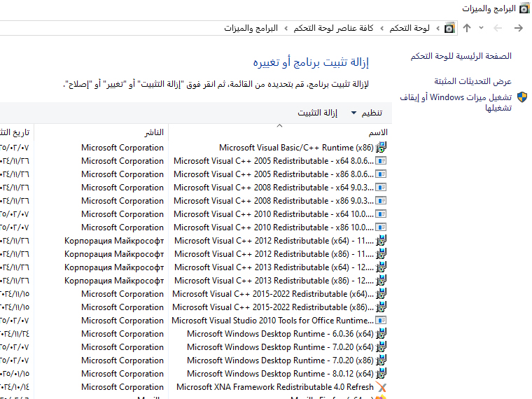This screenshot has width=532, height=399.
Task: Select the Visual C++ 2012 (x86) installer icon
Action: pyautogui.click(x=381, y=254)
